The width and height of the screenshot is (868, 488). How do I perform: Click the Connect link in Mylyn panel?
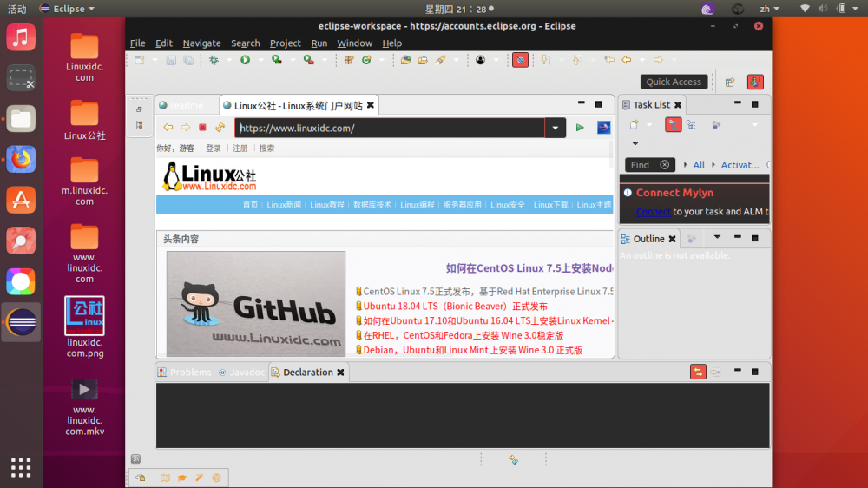[x=653, y=212]
